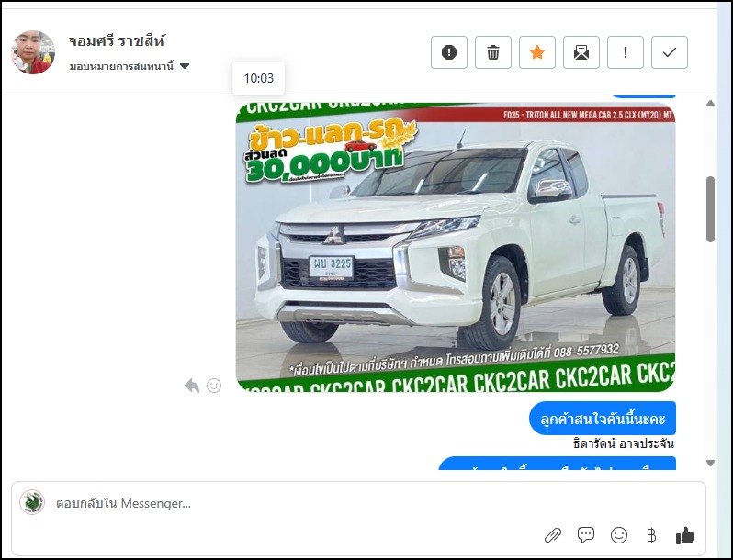This screenshot has height=560, width=733.
Task: Click มอบหมายการสนทนานี้ label
Action: [121, 66]
